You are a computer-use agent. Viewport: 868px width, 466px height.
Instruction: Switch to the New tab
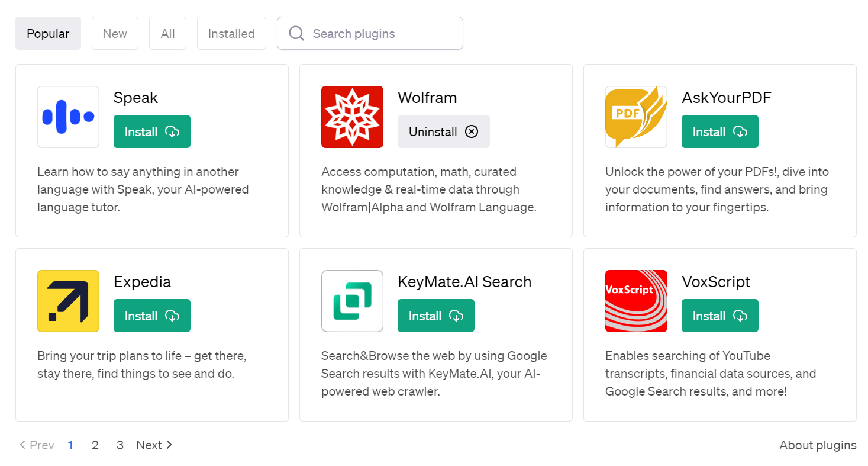tap(115, 33)
